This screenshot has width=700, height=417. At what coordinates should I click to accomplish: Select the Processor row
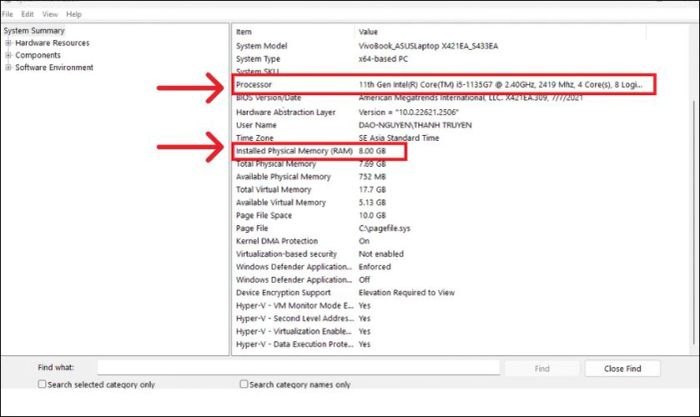[x=440, y=84]
